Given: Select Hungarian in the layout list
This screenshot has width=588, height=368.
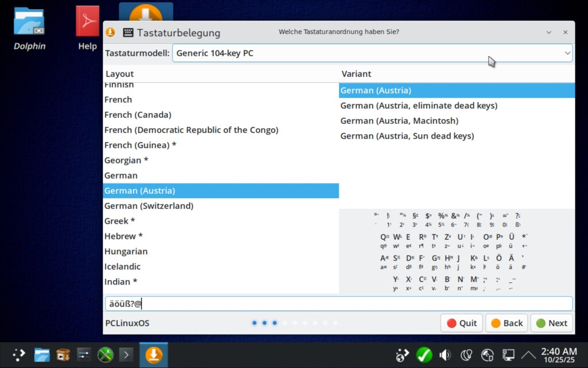Looking at the screenshot, I should point(126,251).
